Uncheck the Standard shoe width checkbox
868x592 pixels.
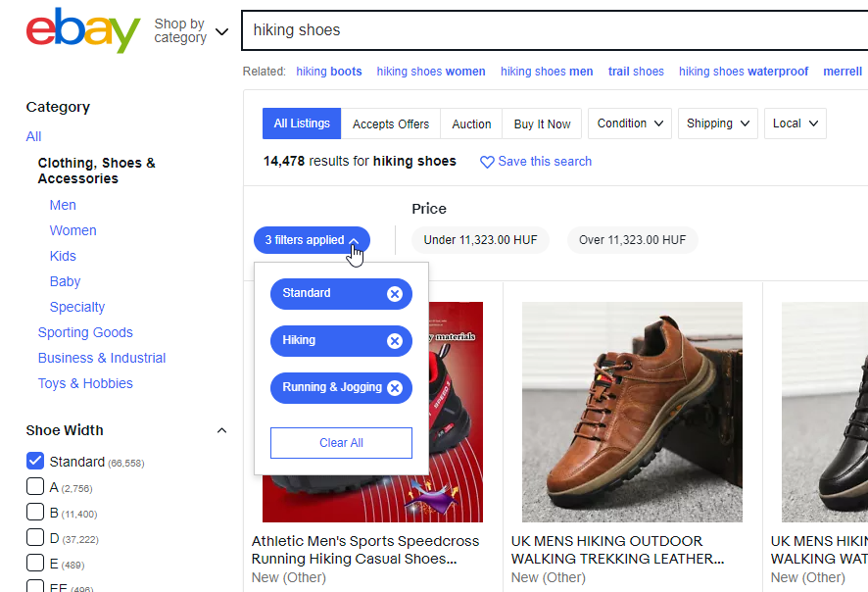click(x=35, y=461)
